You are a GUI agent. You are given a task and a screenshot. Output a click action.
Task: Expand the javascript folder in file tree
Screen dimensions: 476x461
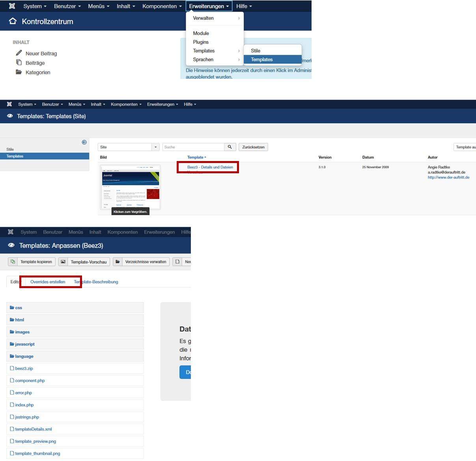(x=24, y=344)
